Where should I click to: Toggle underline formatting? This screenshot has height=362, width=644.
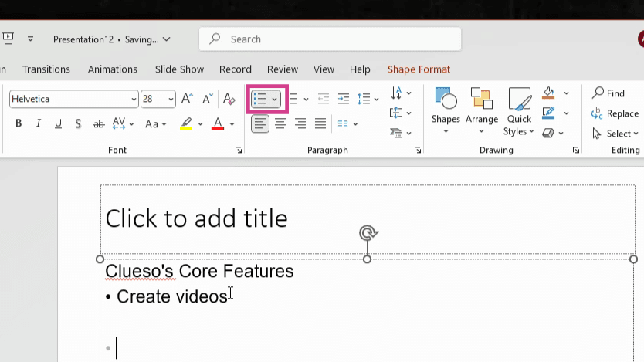pyautogui.click(x=58, y=123)
